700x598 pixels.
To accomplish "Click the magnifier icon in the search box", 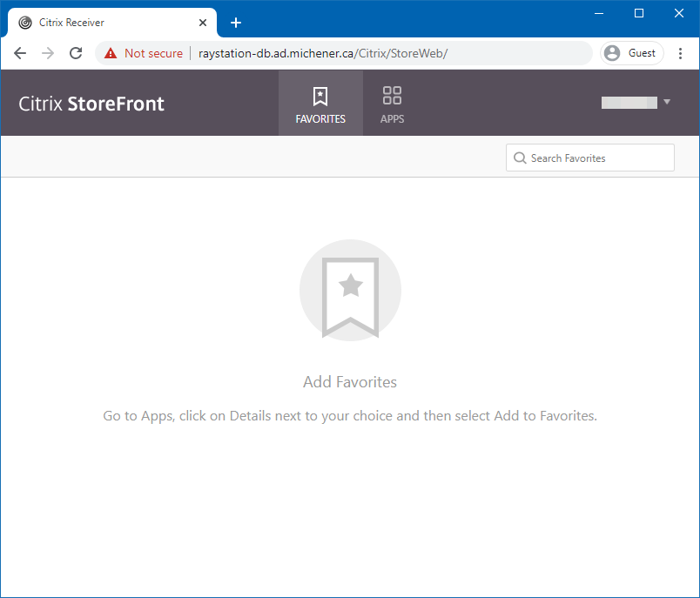I will click(x=520, y=158).
